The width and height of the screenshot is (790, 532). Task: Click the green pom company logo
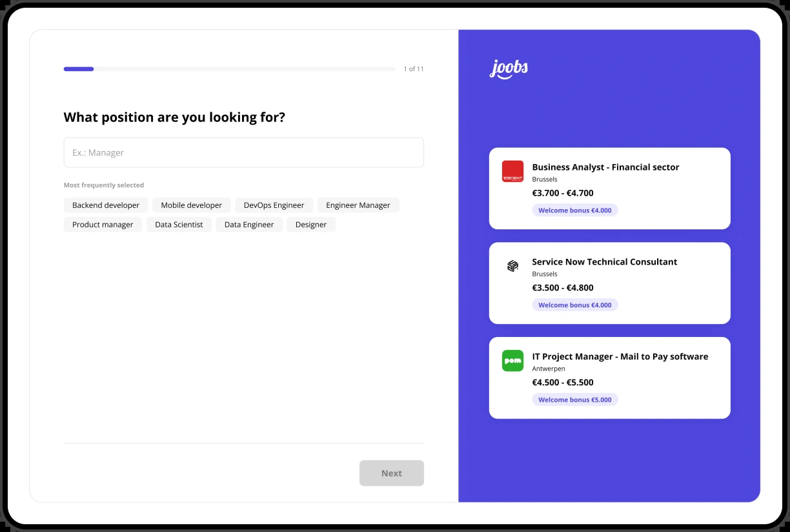point(512,360)
